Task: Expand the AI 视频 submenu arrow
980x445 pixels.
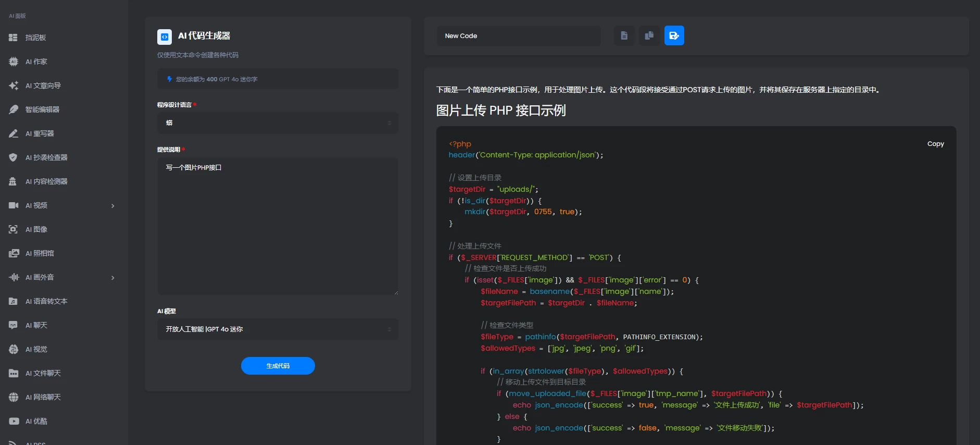Action: [x=113, y=206]
